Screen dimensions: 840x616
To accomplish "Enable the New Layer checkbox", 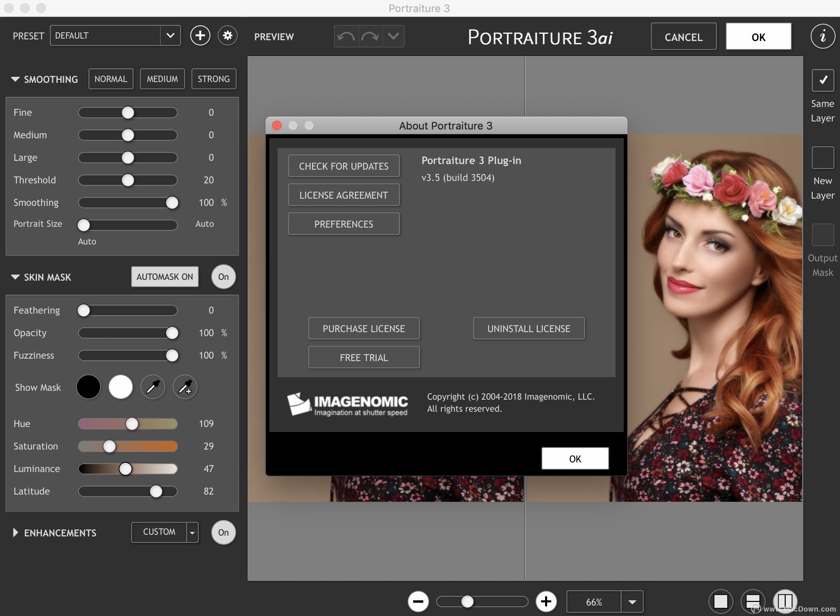I will point(823,157).
